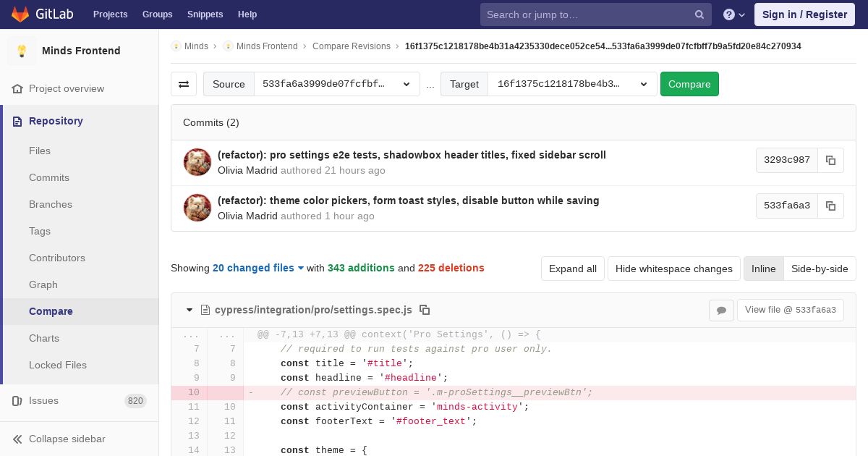This screenshot has height=456, width=868.
Task: Copy settings.spec.js file path icon
Action: point(425,310)
